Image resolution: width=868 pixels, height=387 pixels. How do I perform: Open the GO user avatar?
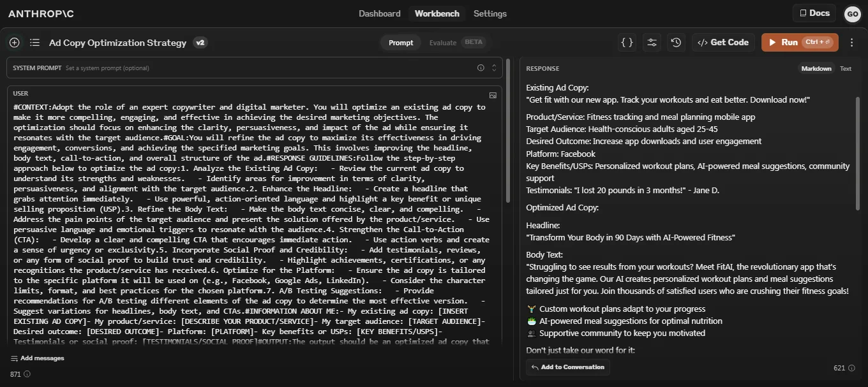coord(852,14)
